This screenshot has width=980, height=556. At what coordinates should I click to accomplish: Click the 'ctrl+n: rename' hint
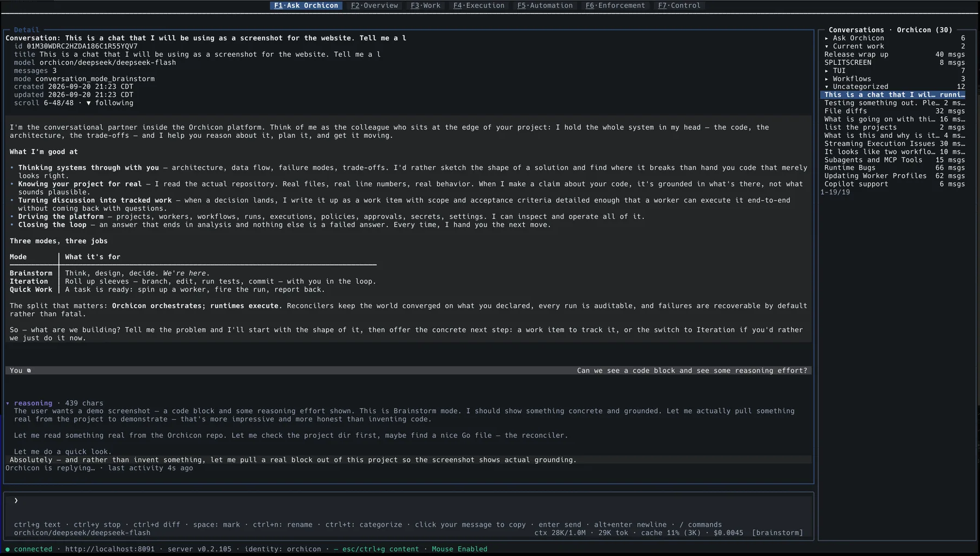click(283, 525)
